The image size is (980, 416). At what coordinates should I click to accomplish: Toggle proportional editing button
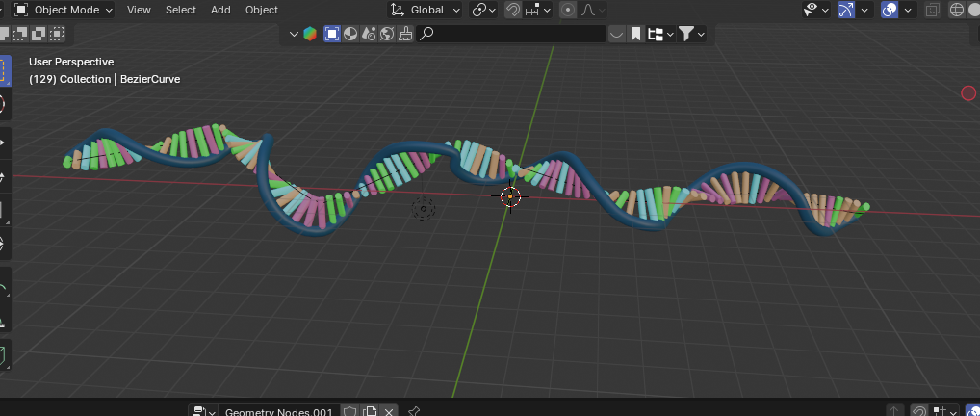(567, 10)
